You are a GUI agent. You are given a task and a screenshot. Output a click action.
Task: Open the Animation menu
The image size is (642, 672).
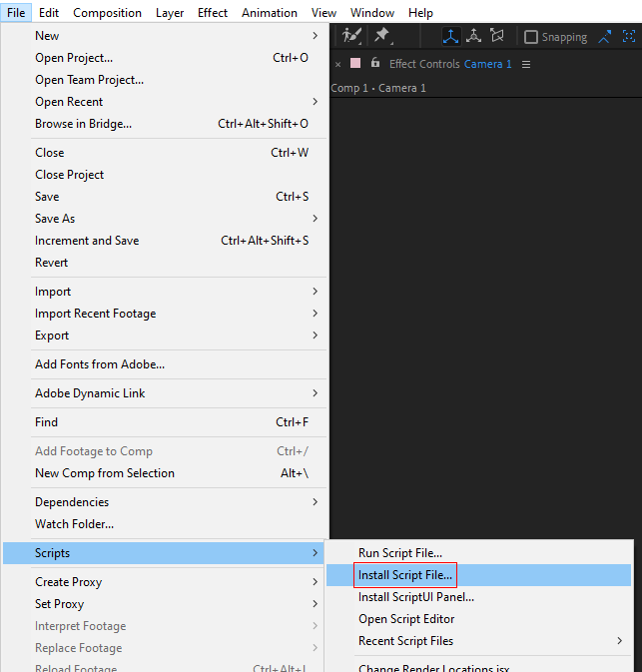point(270,13)
